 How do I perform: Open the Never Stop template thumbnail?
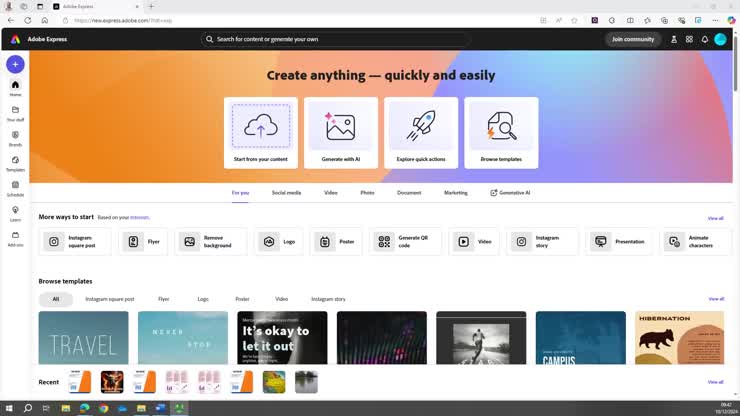[183, 338]
